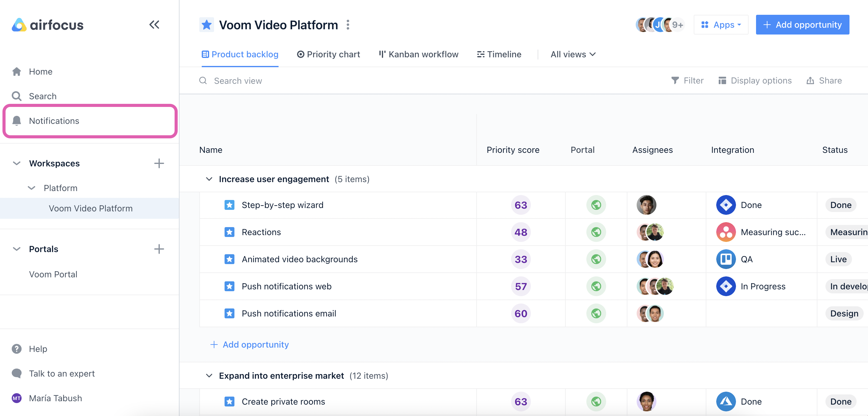The image size is (868, 416).
Task: Click the workspace star icon beside title
Action: point(207,25)
